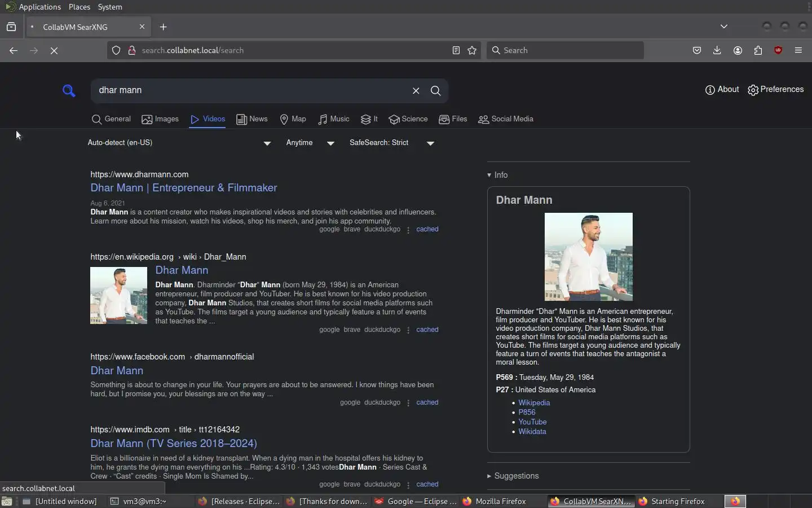This screenshot has width=812, height=508.
Task: Open 'Dhar Mann | Entrepreneur & Filmmaker' result
Action: (x=184, y=188)
